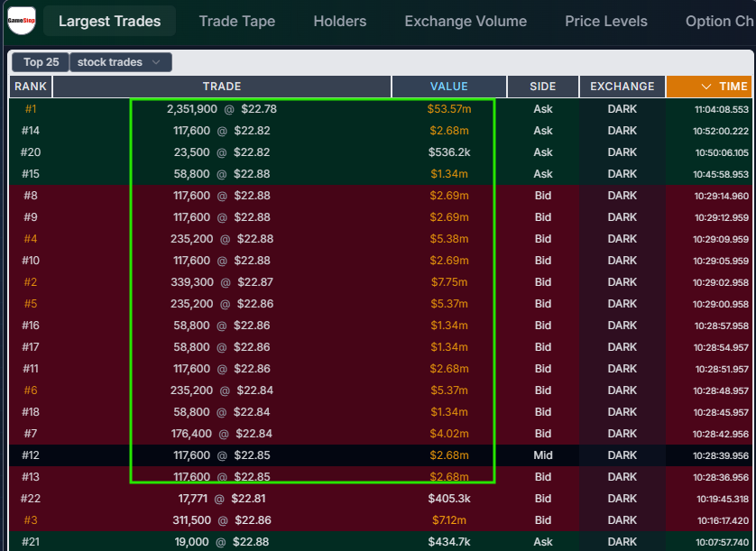The height and width of the screenshot is (551, 756).
Task: Select rank #10 cell
Action: point(31,261)
